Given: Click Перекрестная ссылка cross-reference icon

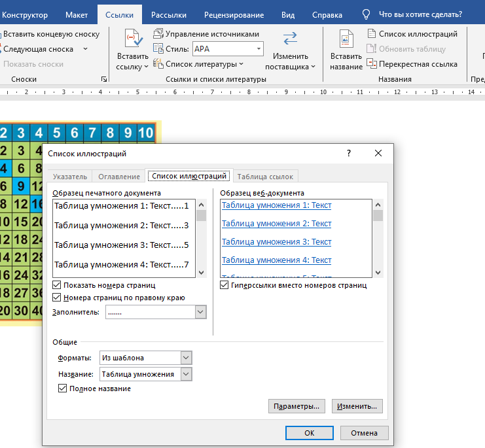Looking at the screenshot, I should click(x=372, y=64).
